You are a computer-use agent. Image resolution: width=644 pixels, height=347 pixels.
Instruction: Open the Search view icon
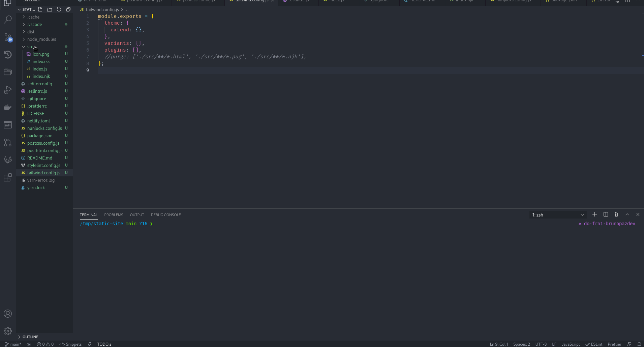(7, 19)
